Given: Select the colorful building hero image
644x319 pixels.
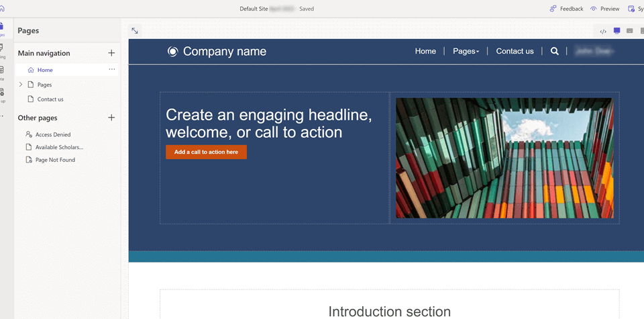Looking at the screenshot, I should click(504, 158).
